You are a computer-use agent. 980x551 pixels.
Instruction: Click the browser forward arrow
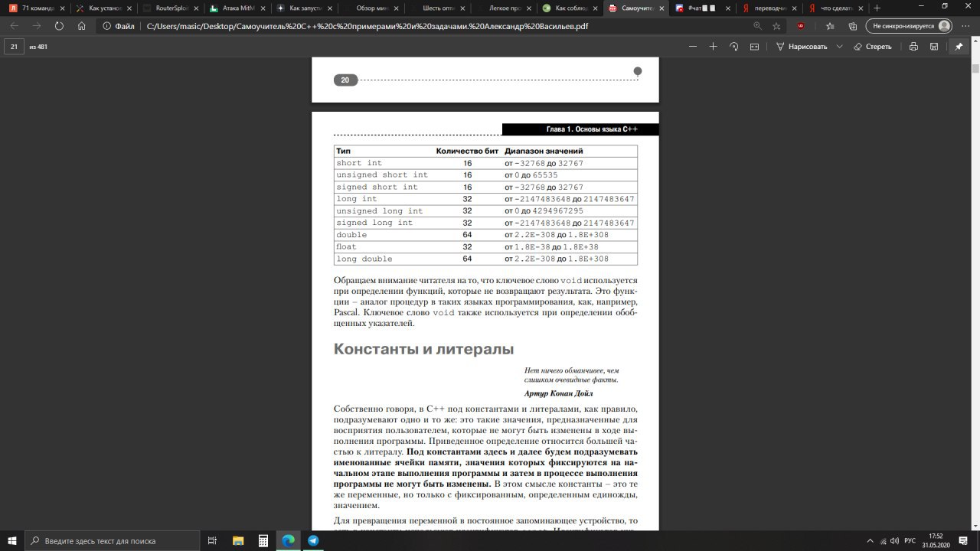point(37,25)
